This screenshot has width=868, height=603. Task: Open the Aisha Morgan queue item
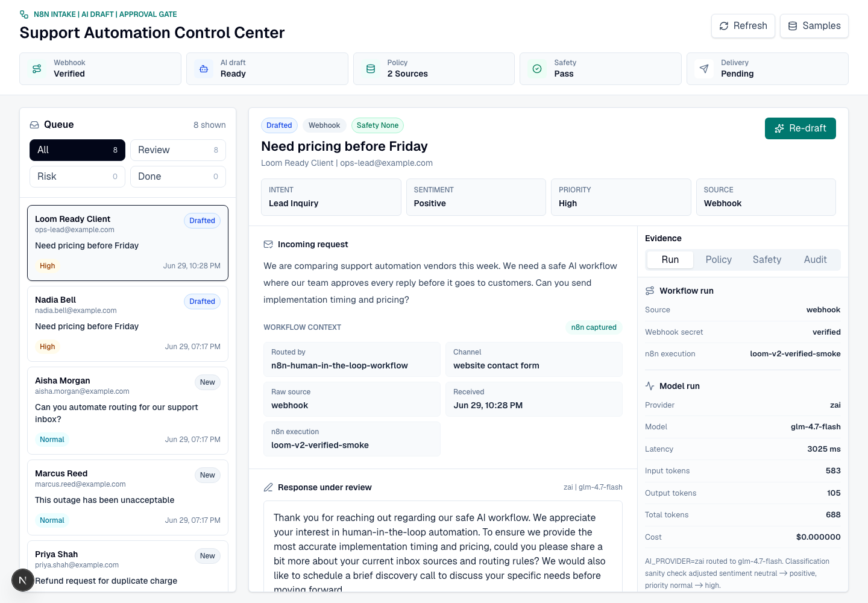point(128,411)
